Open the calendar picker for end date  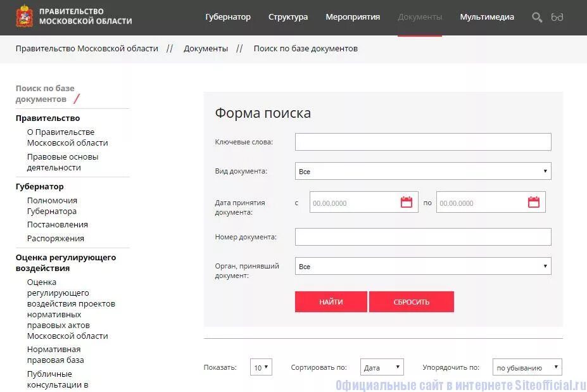pyautogui.click(x=534, y=201)
